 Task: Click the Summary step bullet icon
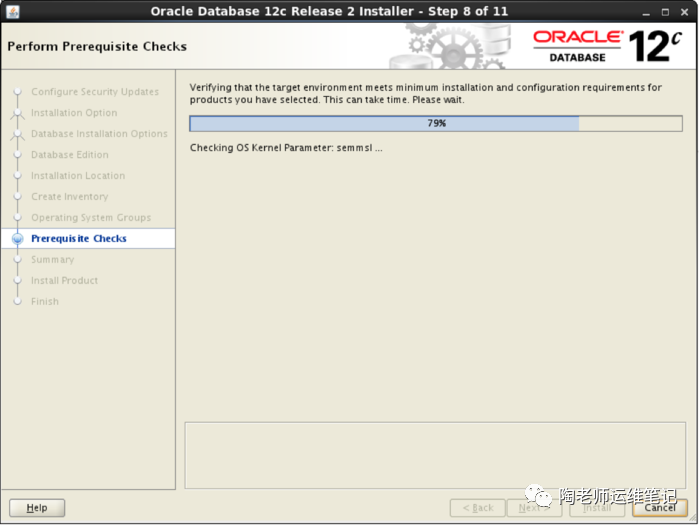click(17, 259)
